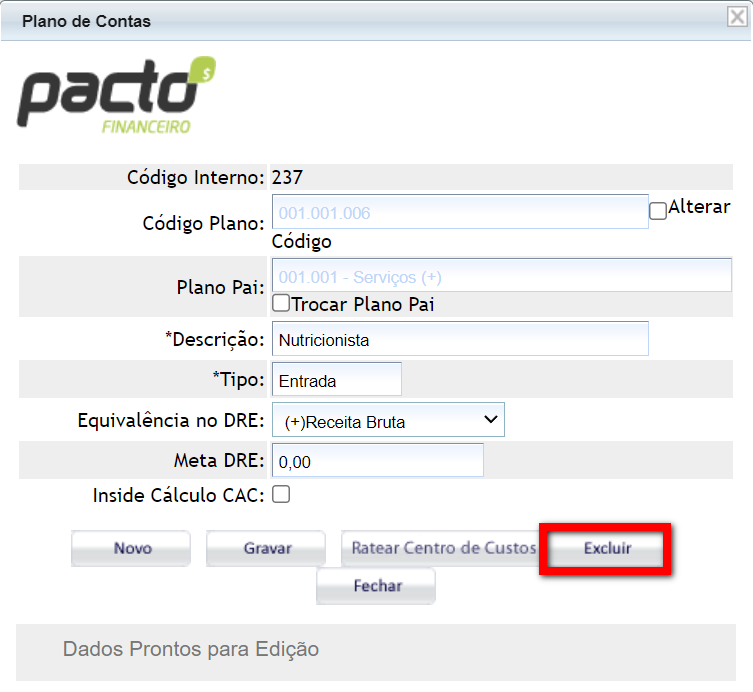Focus the Descrição field containing Nutricionista

pos(460,339)
